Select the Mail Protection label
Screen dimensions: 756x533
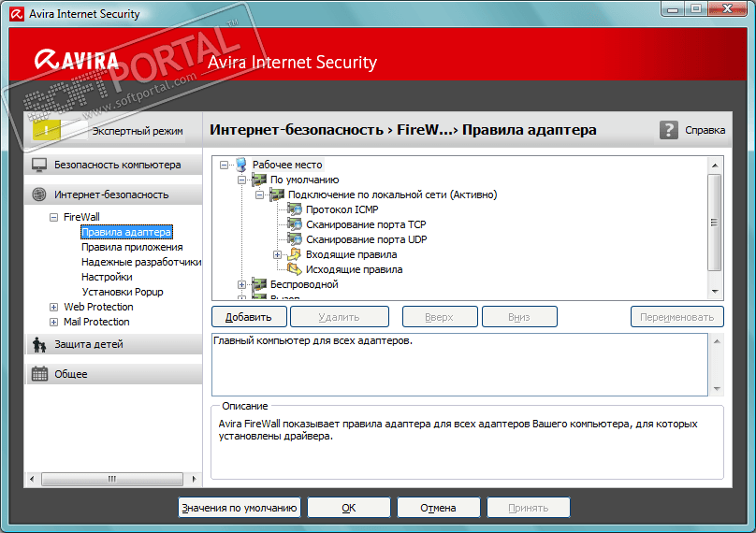point(96,322)
